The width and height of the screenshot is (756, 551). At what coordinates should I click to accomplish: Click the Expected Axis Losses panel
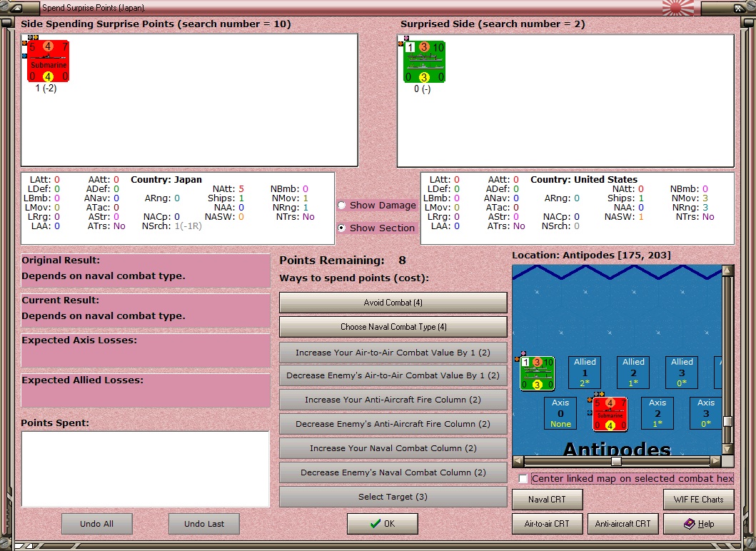coord(145,350)
